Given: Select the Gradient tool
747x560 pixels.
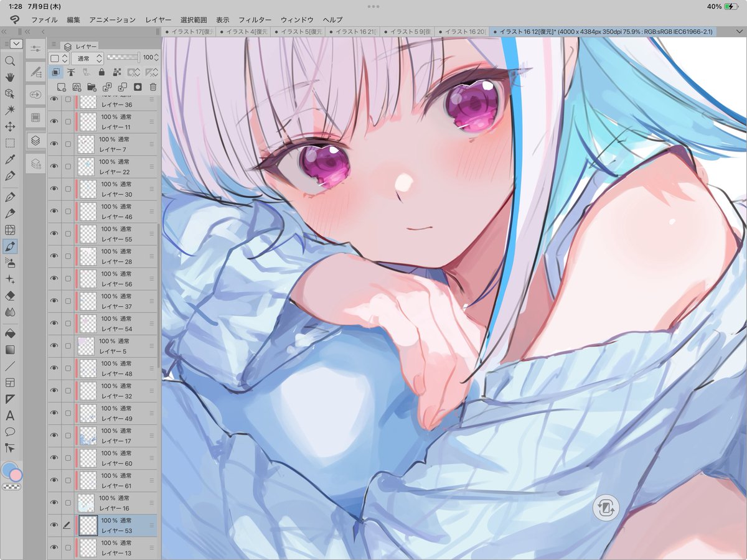Looking at the screenshot, I should [x=10, y=350].
